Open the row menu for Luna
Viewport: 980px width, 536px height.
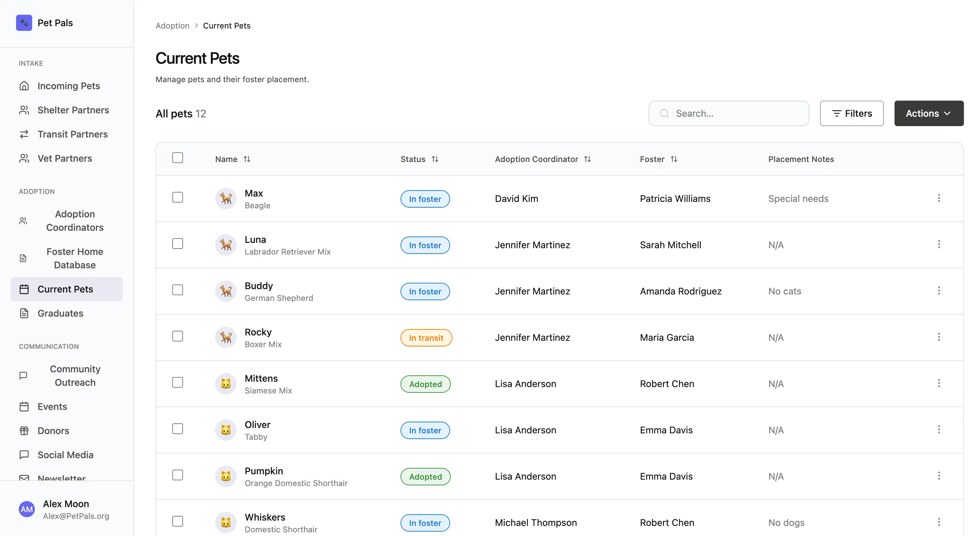click(939, 245)
